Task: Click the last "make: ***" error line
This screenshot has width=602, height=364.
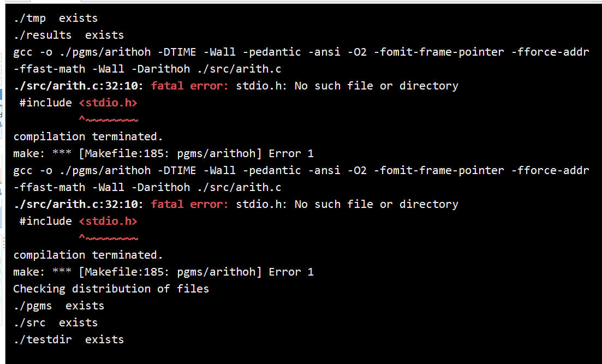Action: tap(164, 272)
